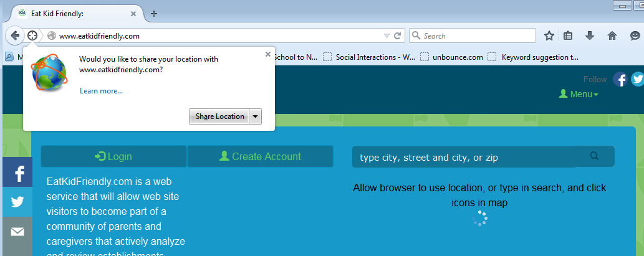Image resolution: width=644 pixels, height=256 pixels.
Task: Open the unbounce.com bookmark
Action: point(452,57)
